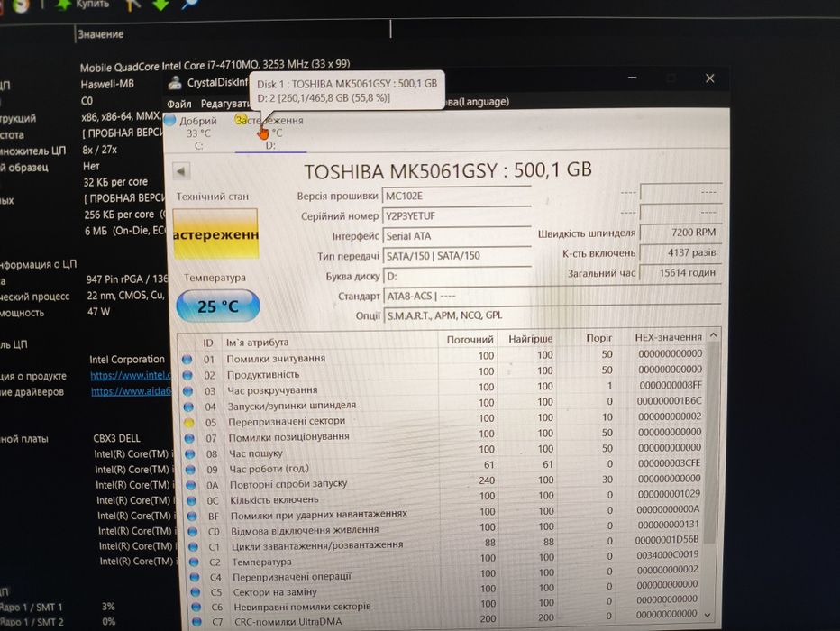Click the CBX3 DELL motherboard value in AIDA64
This screenshot has width=840, height=631.
coord(117,438)
